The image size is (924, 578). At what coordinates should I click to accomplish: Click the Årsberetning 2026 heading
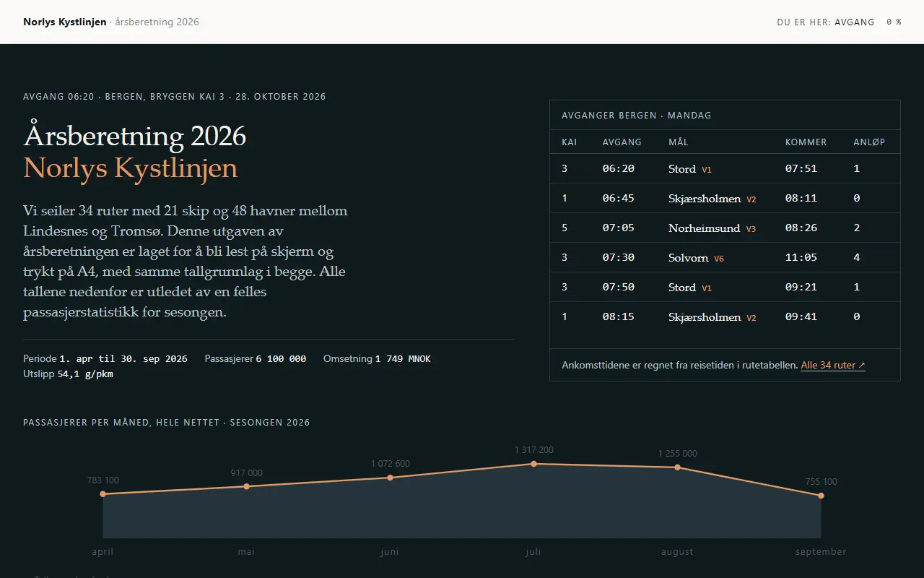tap(135, 136)
